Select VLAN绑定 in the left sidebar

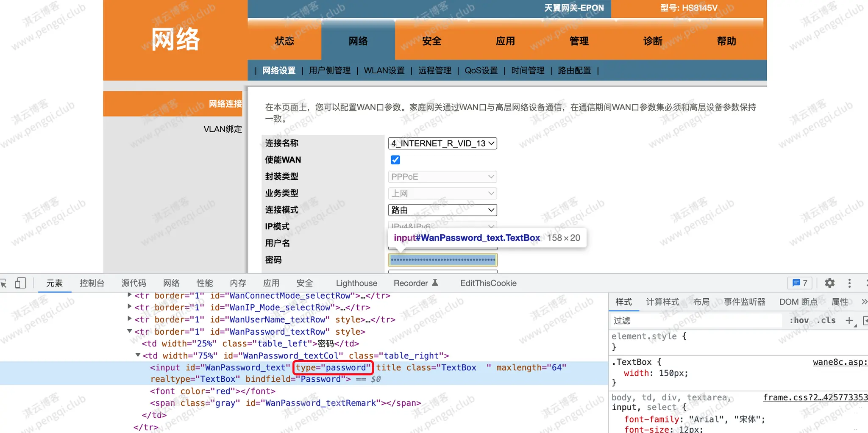[223, 129]
